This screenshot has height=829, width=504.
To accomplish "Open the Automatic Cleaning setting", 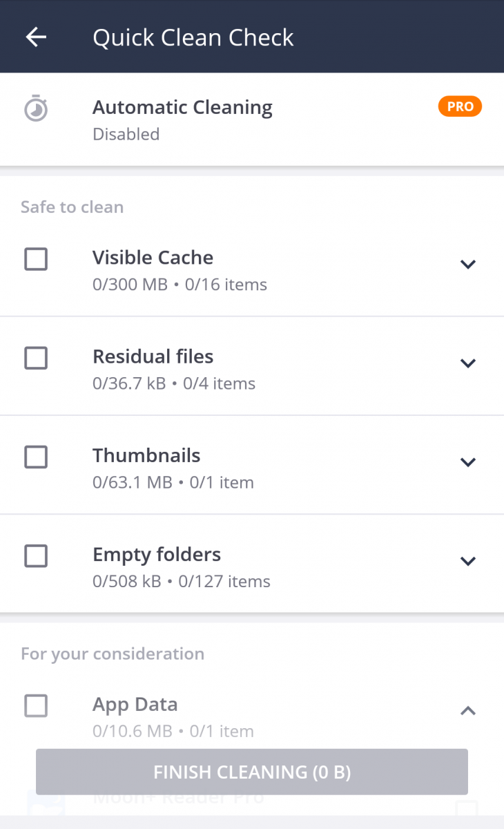I will click(182, 108).
